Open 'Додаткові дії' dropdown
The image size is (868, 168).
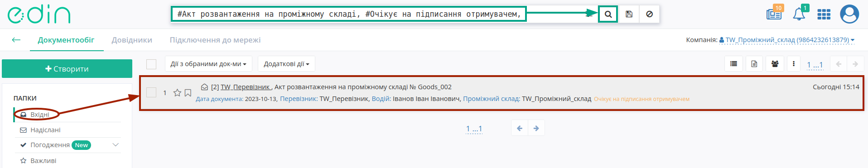coord(286,64)
